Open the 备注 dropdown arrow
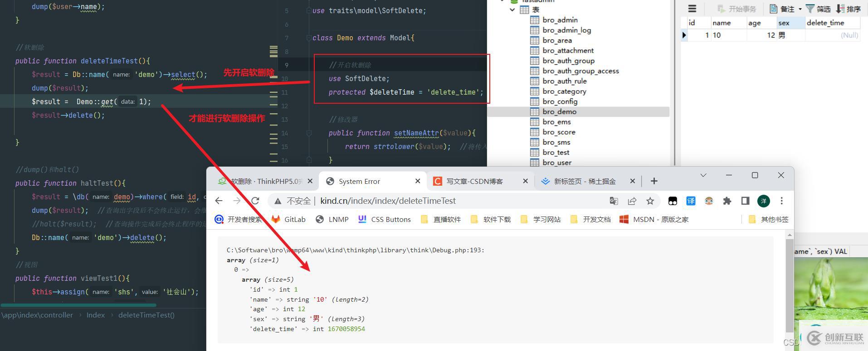868x351 pixels. 800,9
